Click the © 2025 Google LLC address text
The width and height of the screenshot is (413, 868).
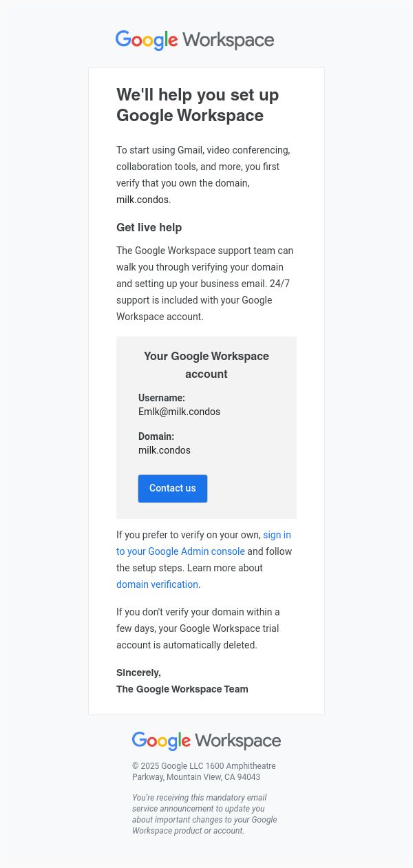pyautogui.click(x=204, y=772)
